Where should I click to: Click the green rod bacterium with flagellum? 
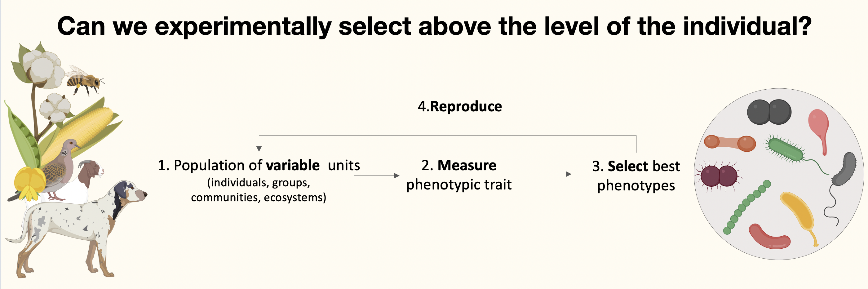[785, 149]
